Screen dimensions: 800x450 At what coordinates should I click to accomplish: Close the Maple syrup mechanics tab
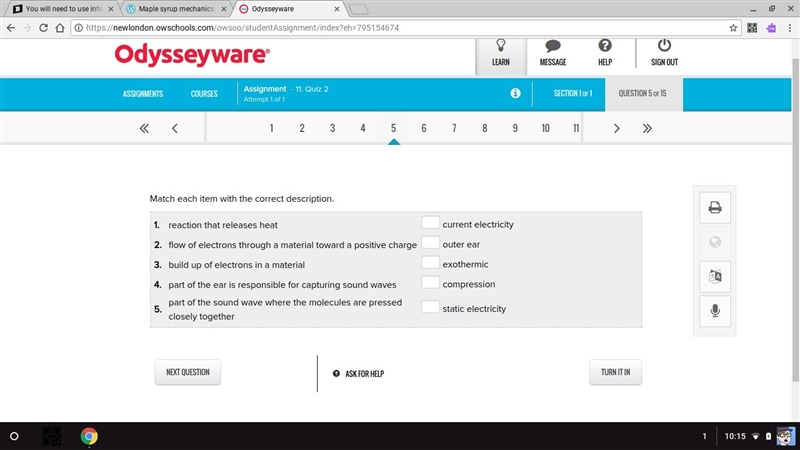tap(223, 9)
